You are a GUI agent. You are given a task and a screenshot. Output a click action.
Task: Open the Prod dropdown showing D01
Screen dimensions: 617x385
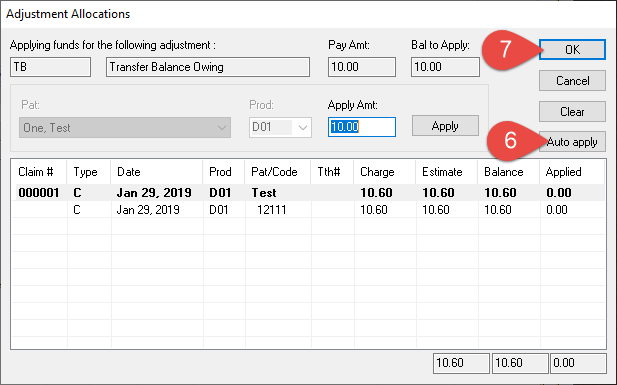280,128
